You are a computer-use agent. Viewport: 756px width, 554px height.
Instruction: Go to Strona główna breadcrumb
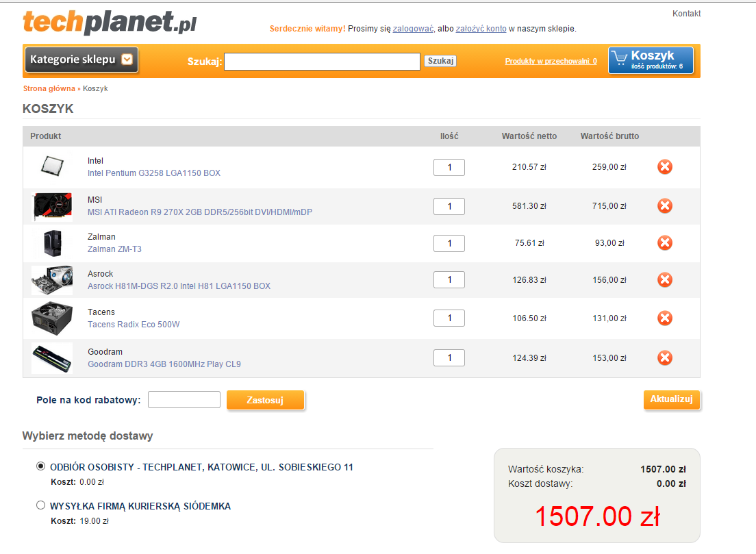(x=49, y=89)
